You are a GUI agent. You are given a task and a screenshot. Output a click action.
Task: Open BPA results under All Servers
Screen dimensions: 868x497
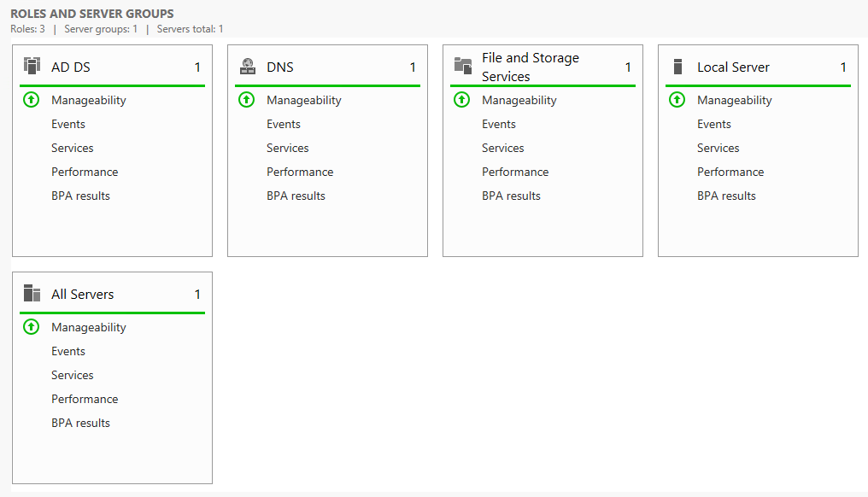tap(81, 423)
